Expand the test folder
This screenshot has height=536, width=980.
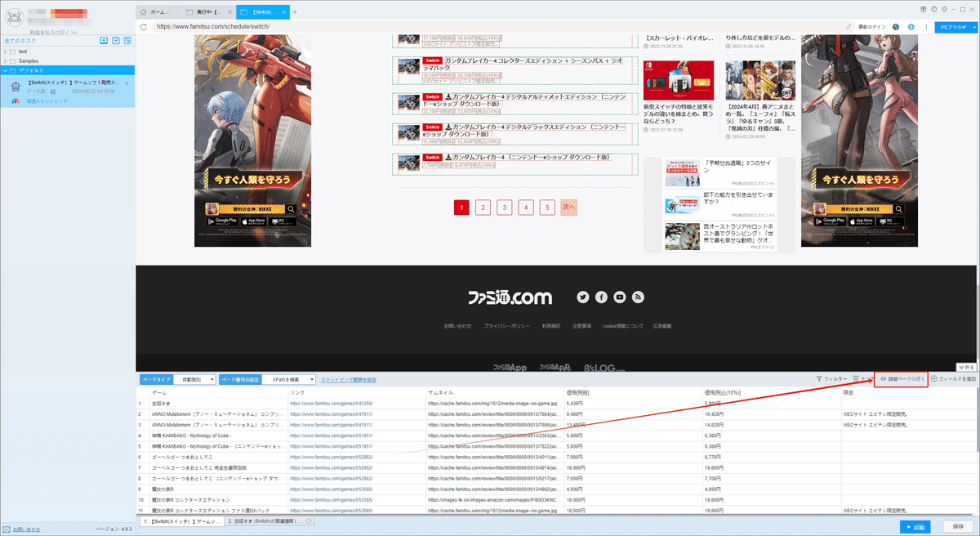point(5,51)
